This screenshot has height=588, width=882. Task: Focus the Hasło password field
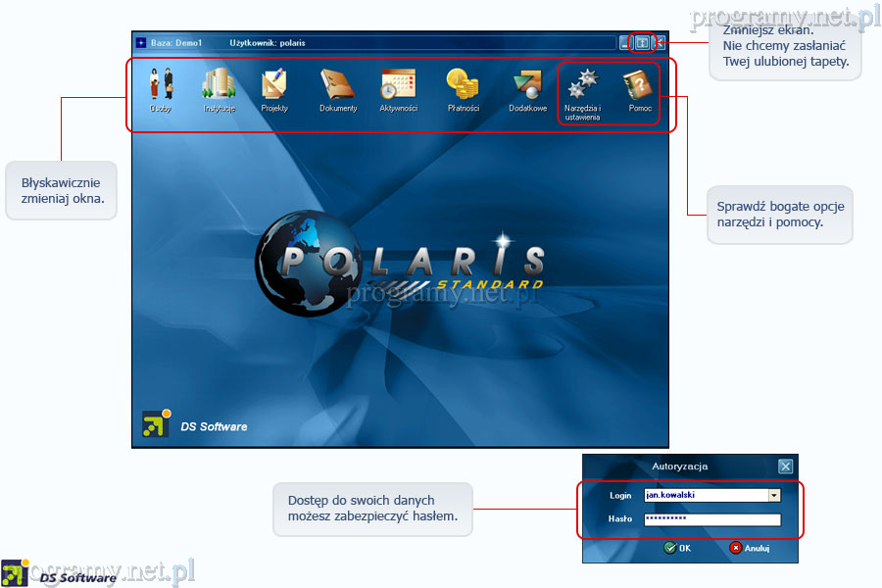[x=711, y=520]
